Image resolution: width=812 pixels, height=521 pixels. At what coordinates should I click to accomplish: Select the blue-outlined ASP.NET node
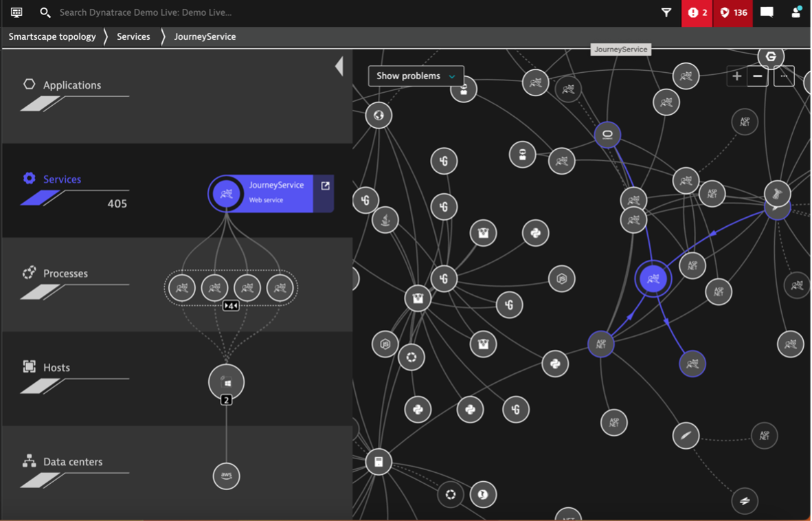(600, 344)
